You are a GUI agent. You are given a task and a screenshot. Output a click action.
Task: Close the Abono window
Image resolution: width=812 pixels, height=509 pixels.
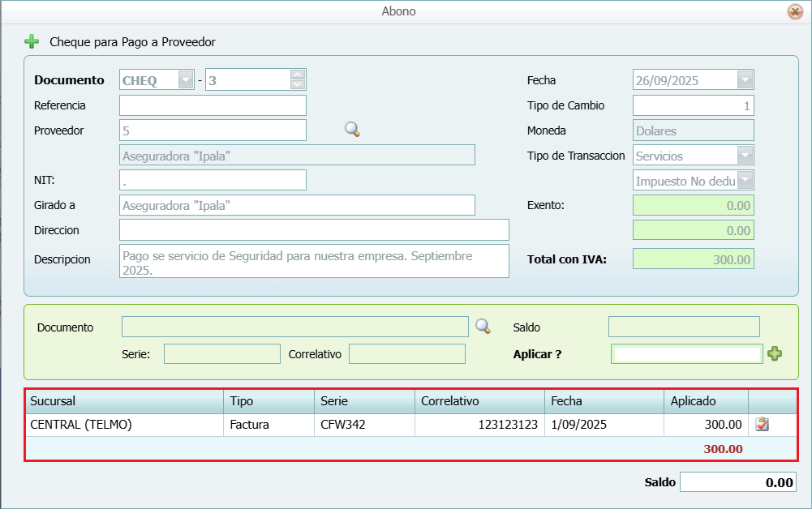(x=795, y=11)
